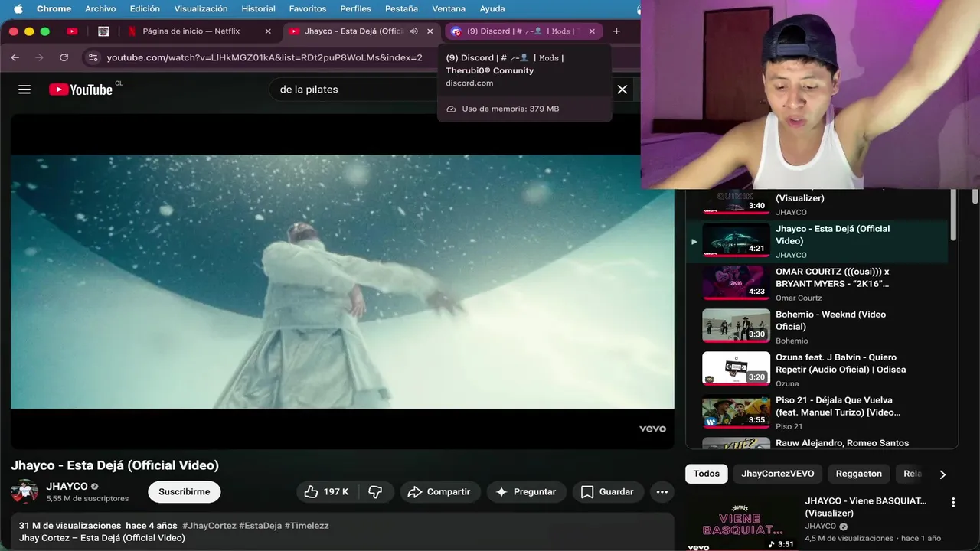Subscribe with the Suscribirme button
The height and width of the screenshot is (551, 980).
(x=185, y=492)
